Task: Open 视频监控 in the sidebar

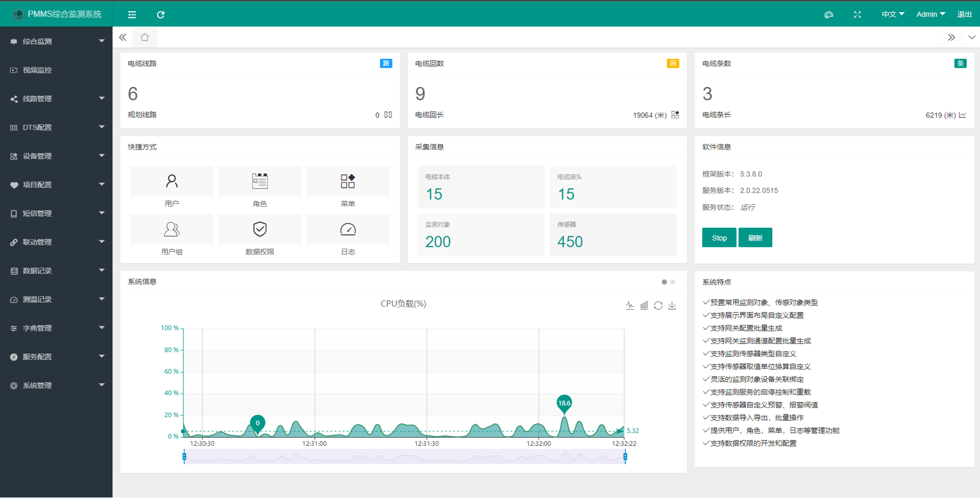Action: click(56, 70)
